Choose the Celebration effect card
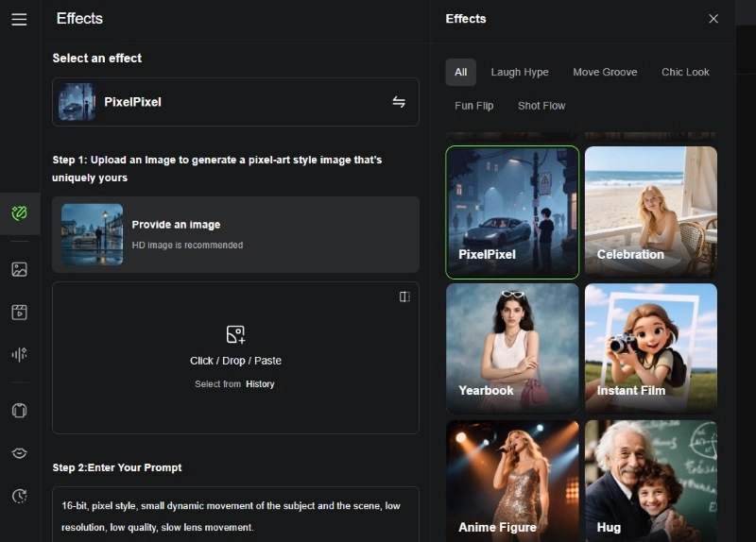 point(651,212)
